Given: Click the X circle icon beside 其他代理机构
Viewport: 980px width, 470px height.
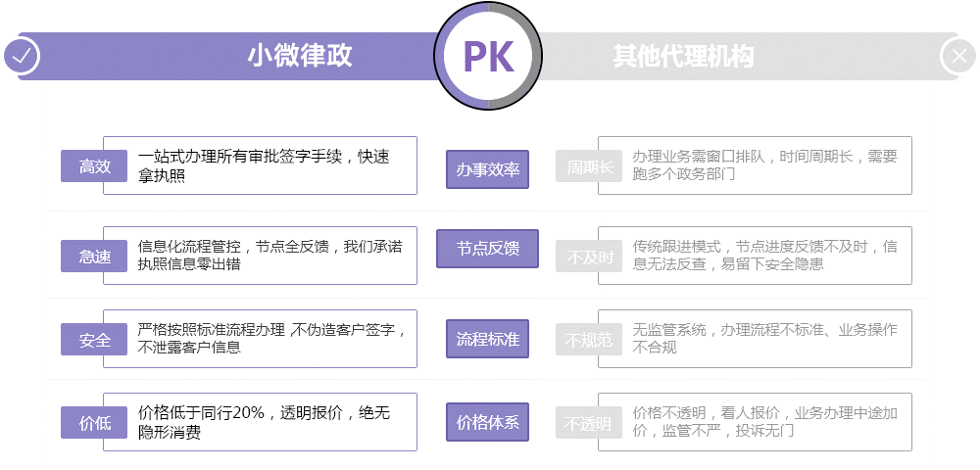Looking at the screenshot, I should (958, 56).
